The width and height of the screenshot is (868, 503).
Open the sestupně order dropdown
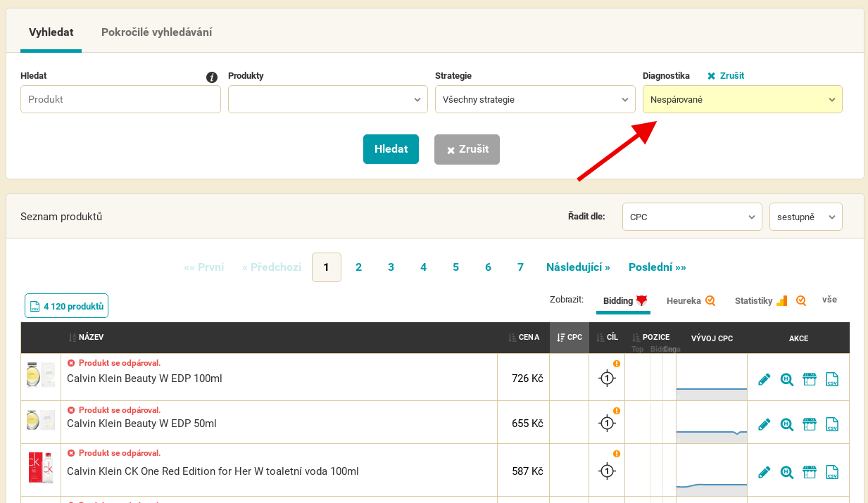(806, 217)
